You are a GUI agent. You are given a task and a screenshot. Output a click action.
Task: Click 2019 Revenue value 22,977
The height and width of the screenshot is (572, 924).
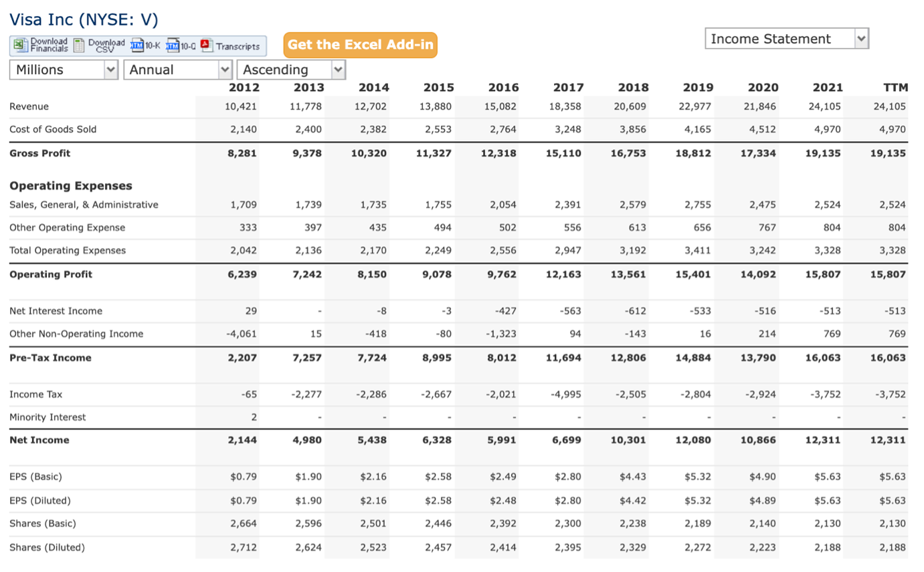698,106
